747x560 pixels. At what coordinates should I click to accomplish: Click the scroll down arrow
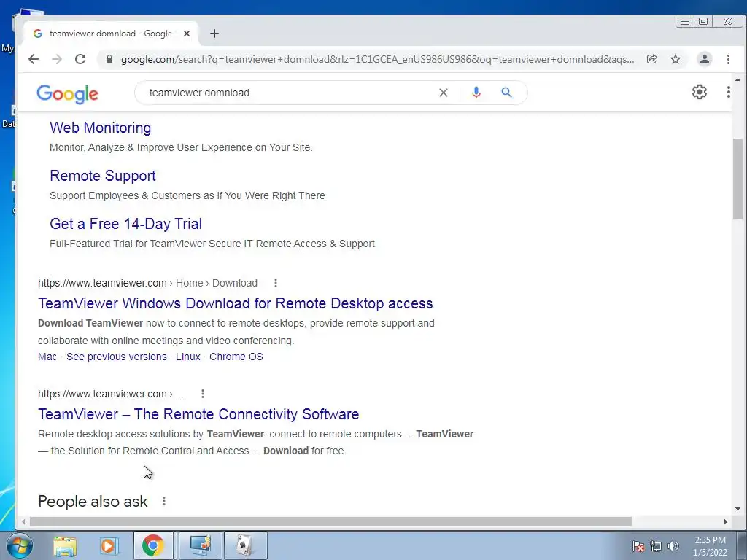click(738, 508)
